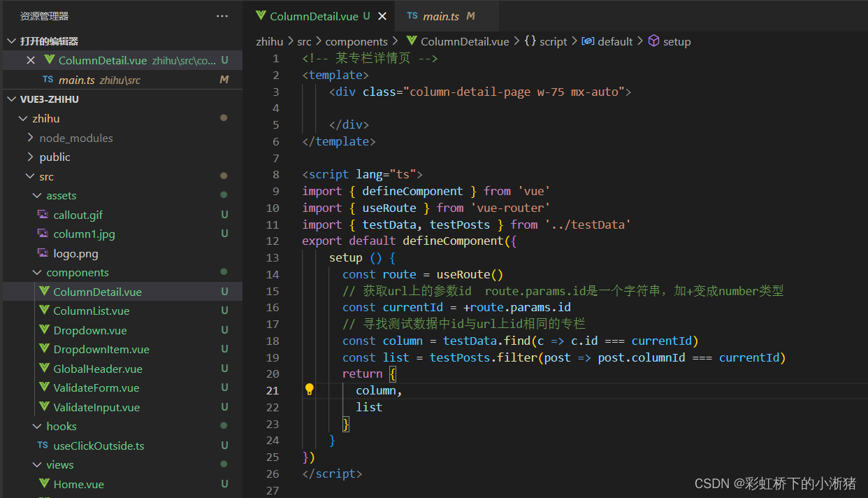Click script in the breadcrumb path
Screen dimensions: 868x498
click(554, 41)
